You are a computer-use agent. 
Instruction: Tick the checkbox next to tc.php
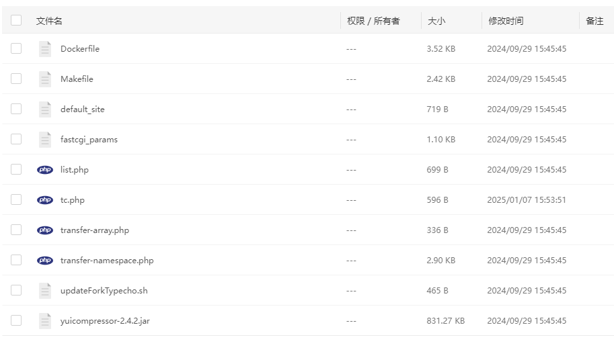click(x=16, y=200)
